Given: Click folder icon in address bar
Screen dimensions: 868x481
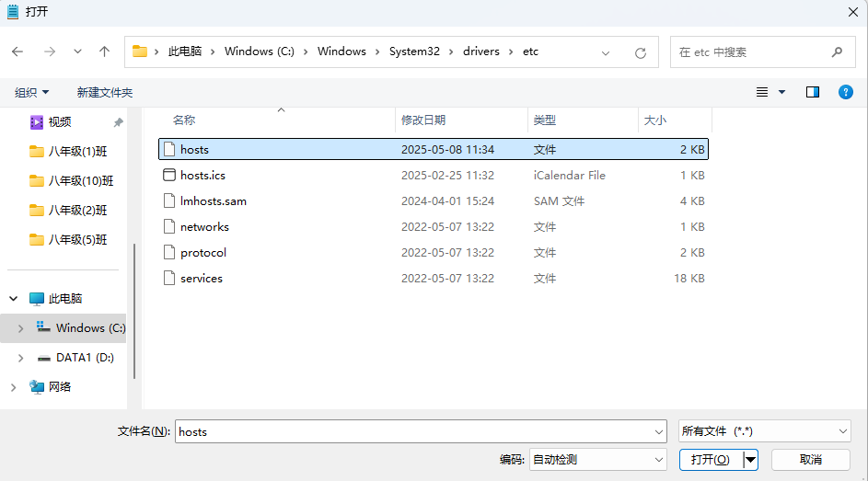Looking at the screenshot, I should [140, 52].
